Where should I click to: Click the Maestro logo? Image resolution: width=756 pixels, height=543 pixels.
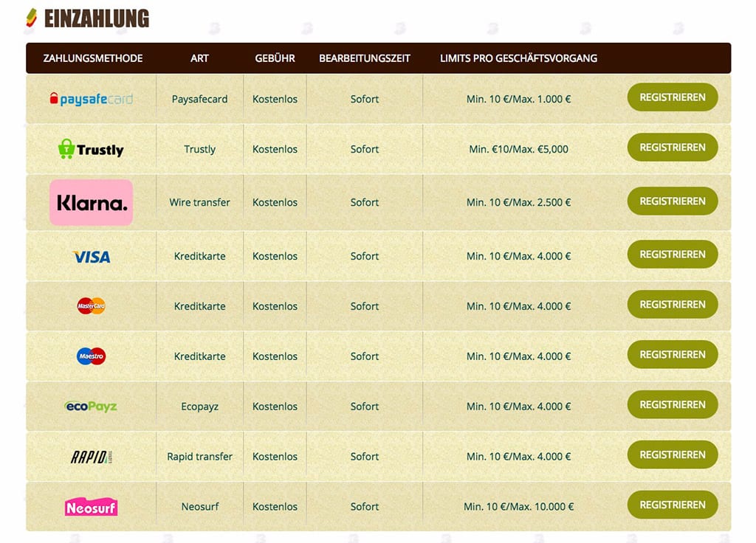(x=92, y=356)
